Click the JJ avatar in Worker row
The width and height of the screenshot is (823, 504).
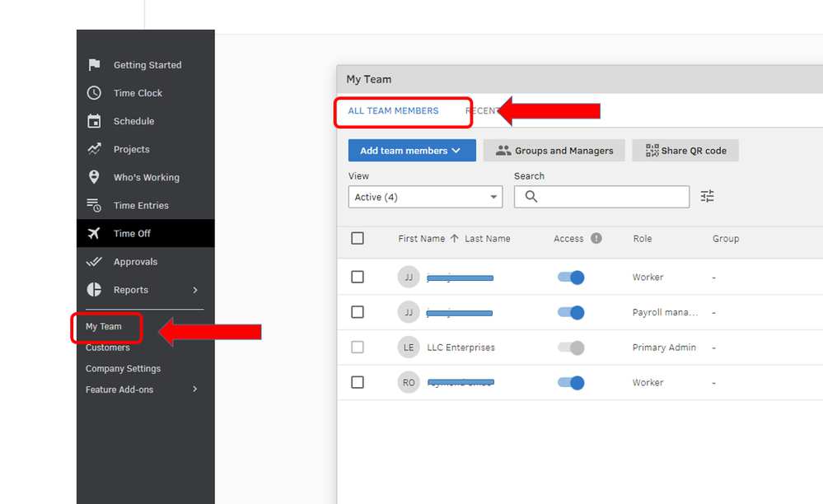coord(409,277)
